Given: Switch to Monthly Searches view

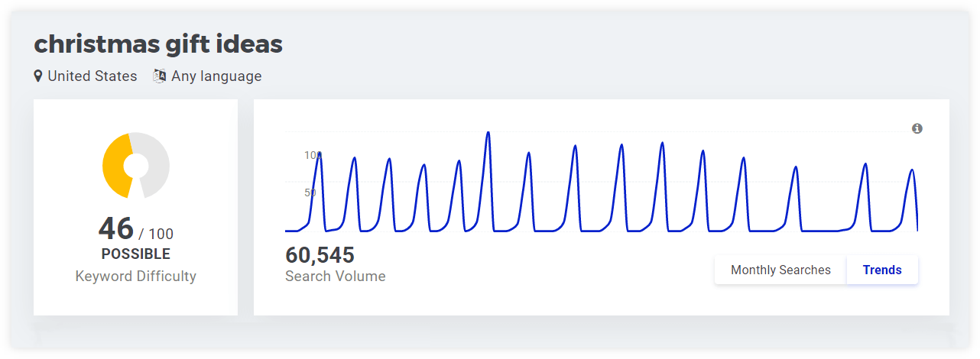Looking at the screenshot, I should click(780, 270).
